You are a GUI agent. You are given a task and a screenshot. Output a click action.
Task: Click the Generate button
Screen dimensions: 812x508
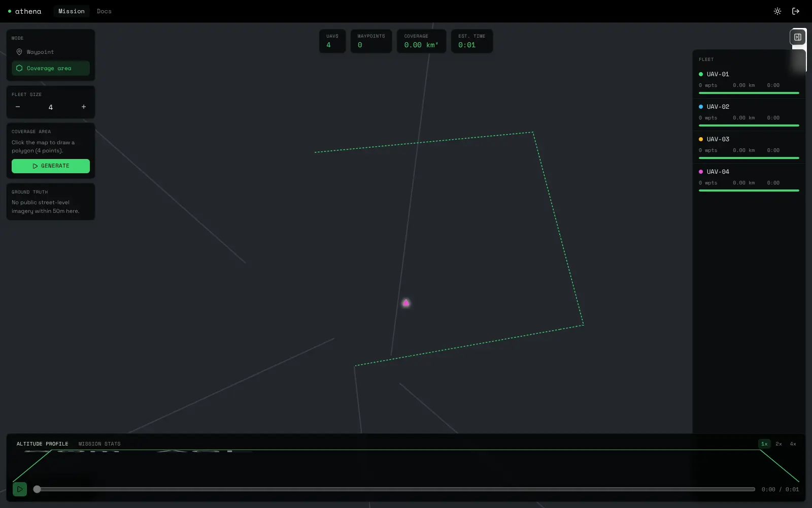51,166
